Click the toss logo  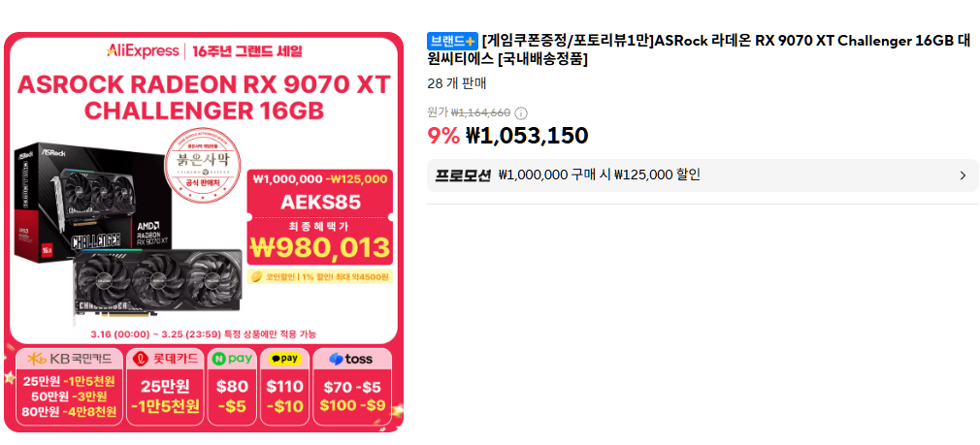351,359
